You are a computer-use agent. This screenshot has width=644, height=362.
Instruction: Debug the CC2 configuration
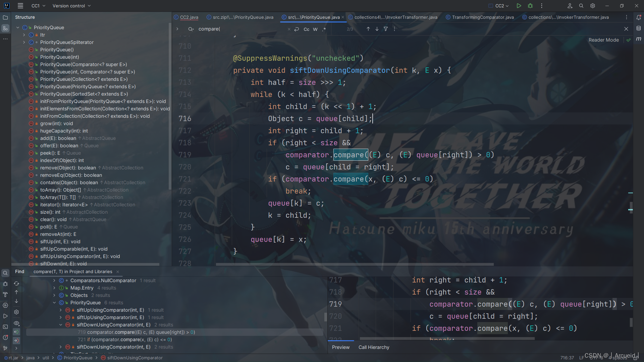click(x=530, y=6)
